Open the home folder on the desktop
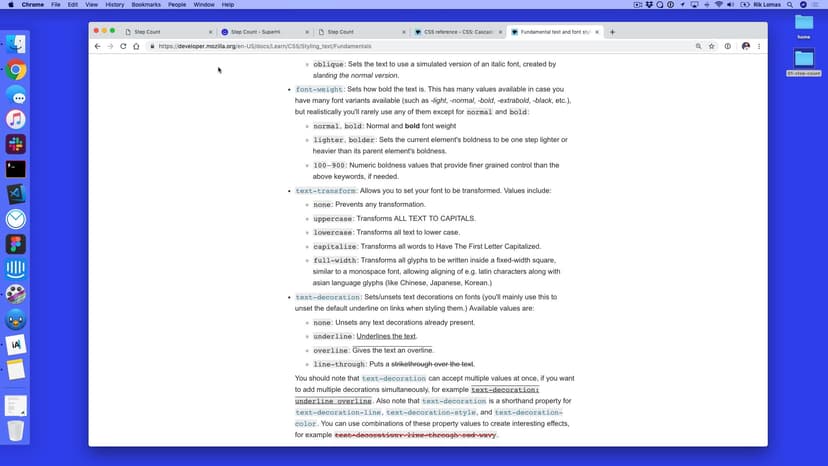The image size is (828, 466). tap(804, 25)
